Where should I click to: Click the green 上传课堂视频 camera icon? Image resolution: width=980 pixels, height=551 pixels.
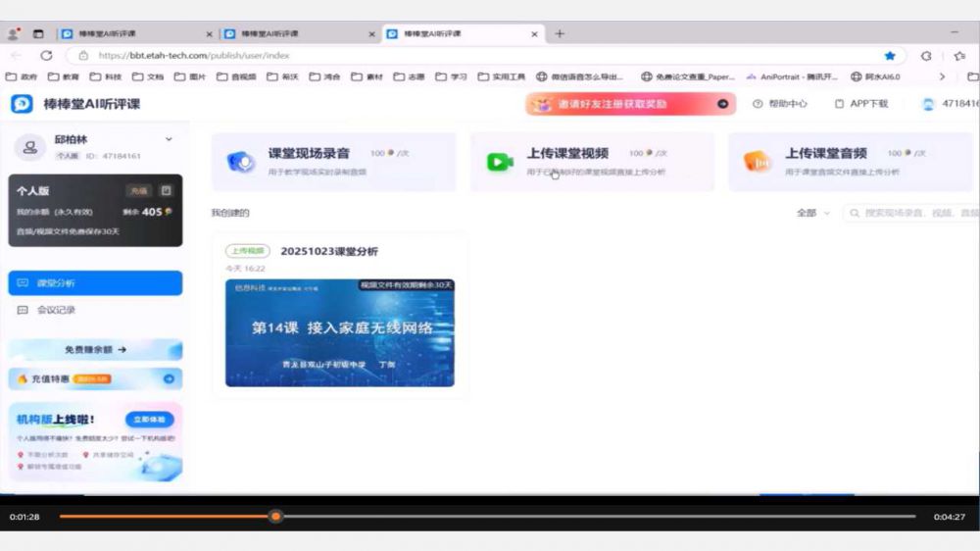pos(500,162)
